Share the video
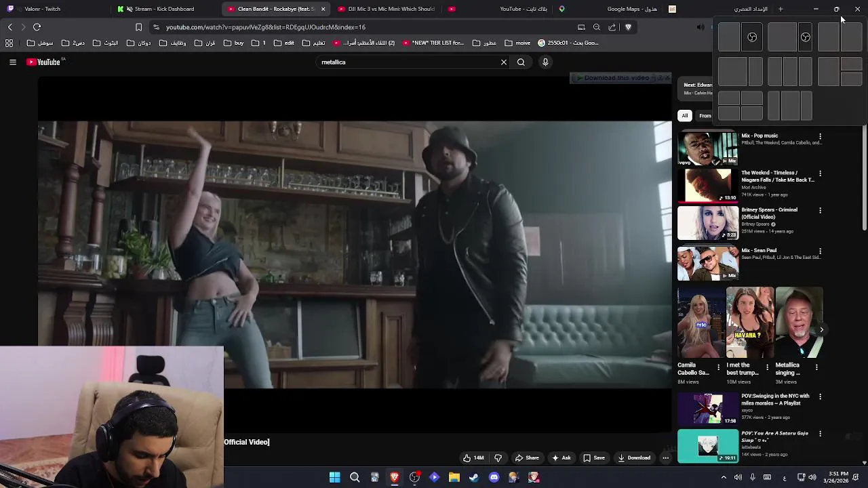Viewport: 868px width, 488px height. [x=527, y=458]
